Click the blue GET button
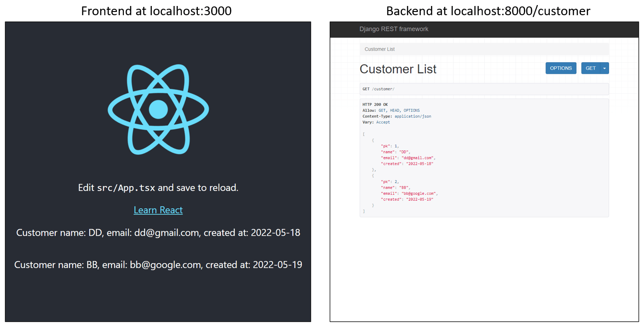Viewport: 644px width, 326px height. 591,68
